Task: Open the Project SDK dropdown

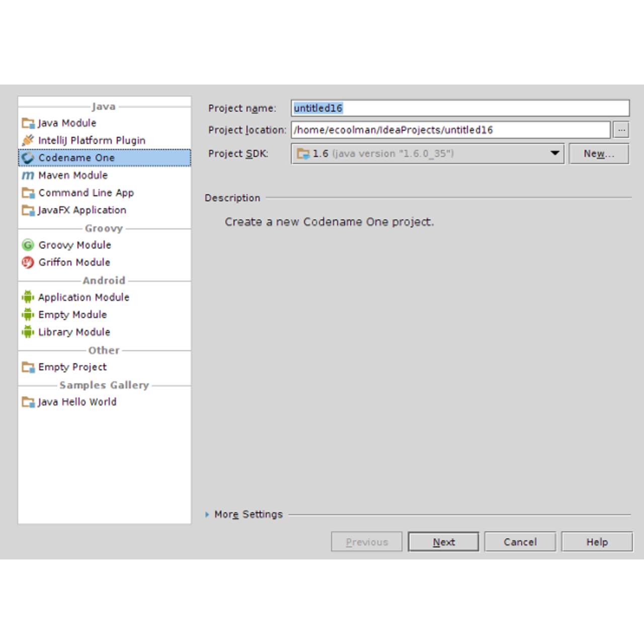Action: click(x=428, y=154)
